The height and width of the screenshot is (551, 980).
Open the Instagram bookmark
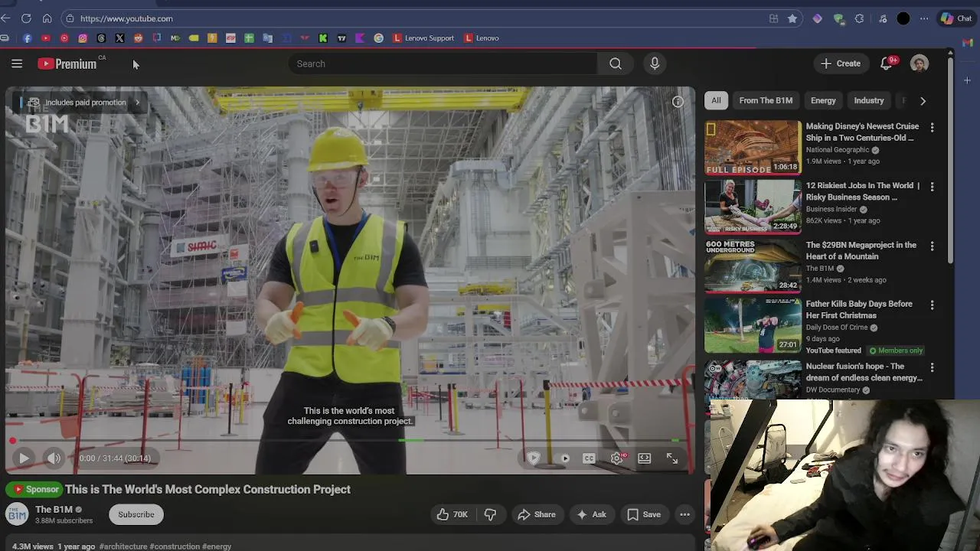pos(83,38)
